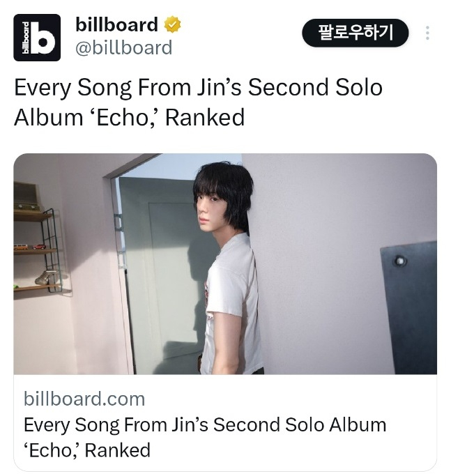This screenshot has height=476, width=451.
Task: Visit the billboard.com domain link
Action: pyautogui.click(x=84, y=399)
